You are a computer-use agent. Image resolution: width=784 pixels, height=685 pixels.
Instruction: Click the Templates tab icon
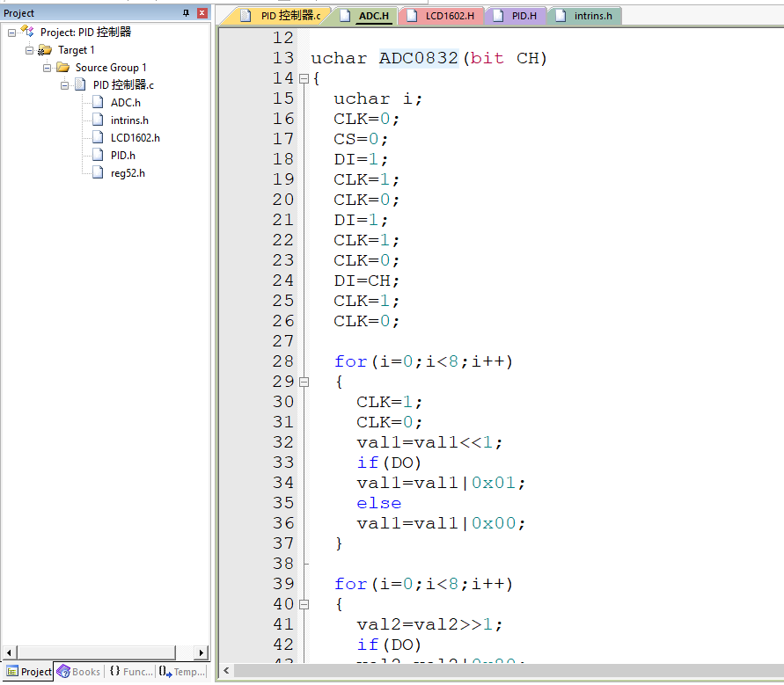click(x=165, y=672)
